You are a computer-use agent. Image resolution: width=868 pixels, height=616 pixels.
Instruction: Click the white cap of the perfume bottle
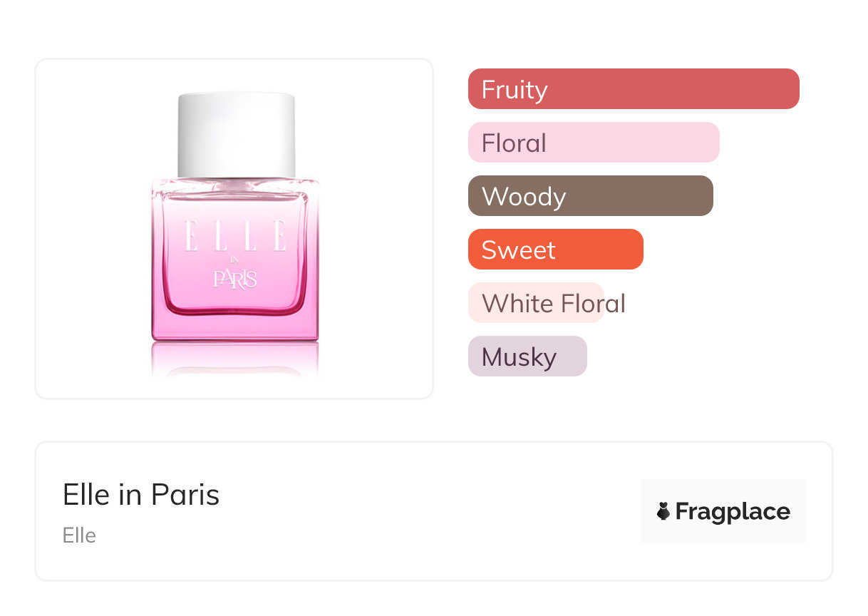236,133
